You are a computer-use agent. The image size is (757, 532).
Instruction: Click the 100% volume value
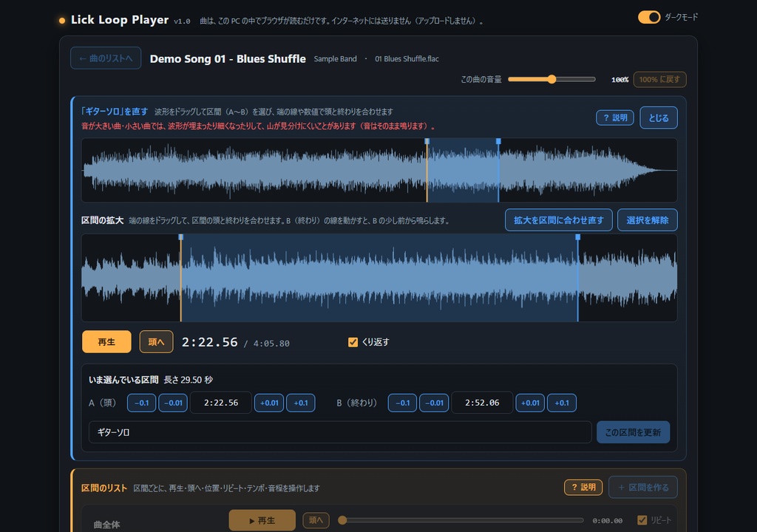point(620,80)
